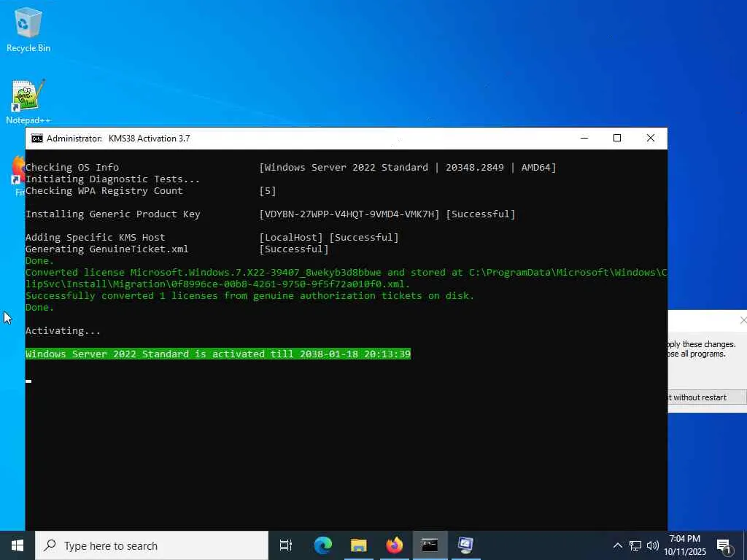Click the Firefox desktop shortcut behind console
Viewport: 747px width, 560px height.
point(18,175)
